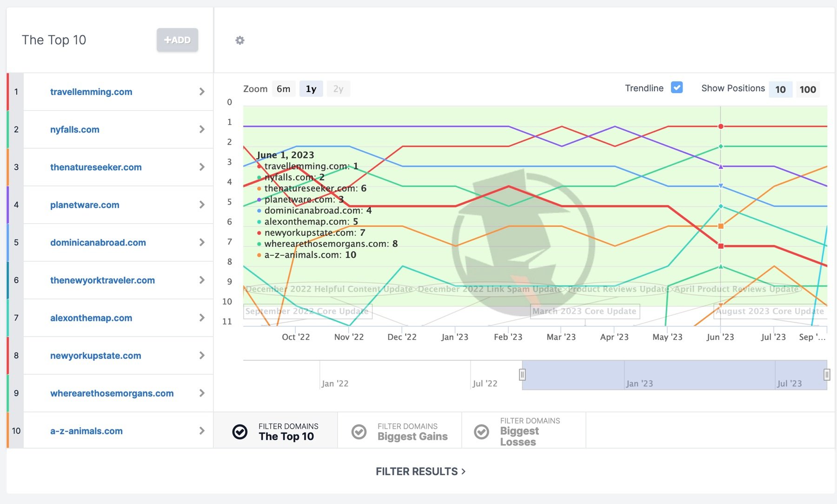This screenshot has height=504, width=837.
Task: Click left handle of the range navigator
Action: (522, 374)
